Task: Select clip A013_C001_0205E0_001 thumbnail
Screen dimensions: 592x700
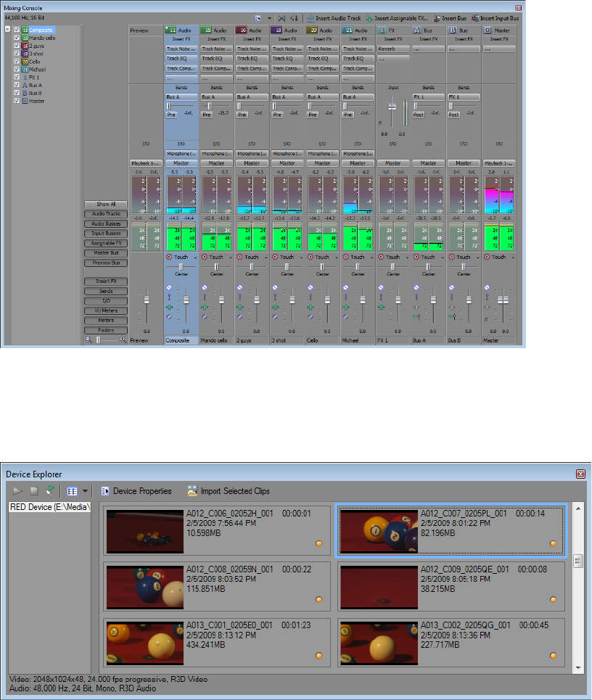Action: [144, 643]
